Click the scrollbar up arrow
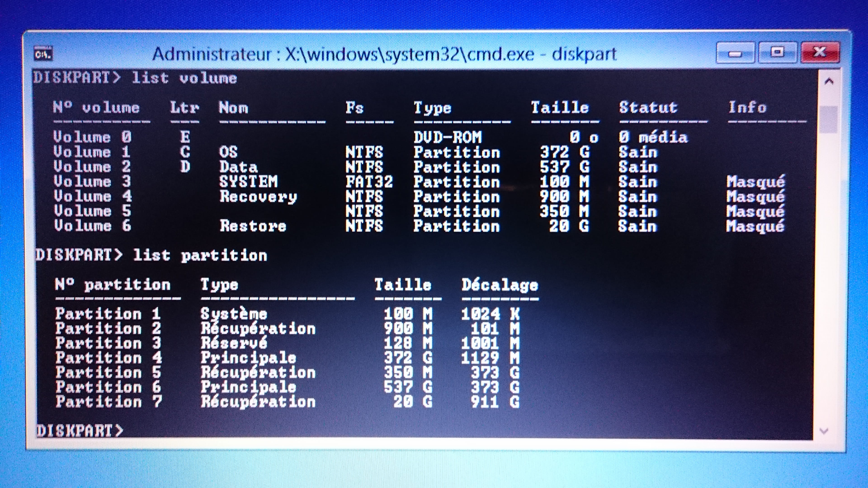 (829, 81)
